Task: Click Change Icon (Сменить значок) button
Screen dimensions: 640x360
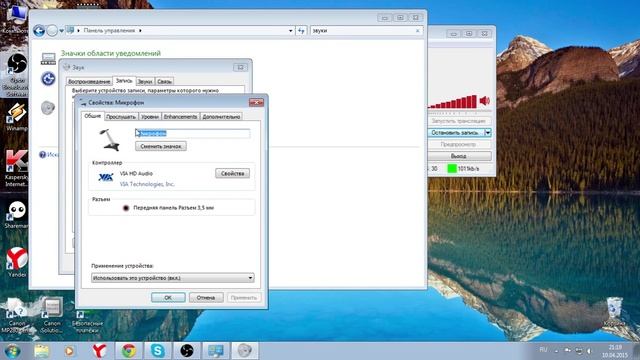Action: click(x=161, y=146)
